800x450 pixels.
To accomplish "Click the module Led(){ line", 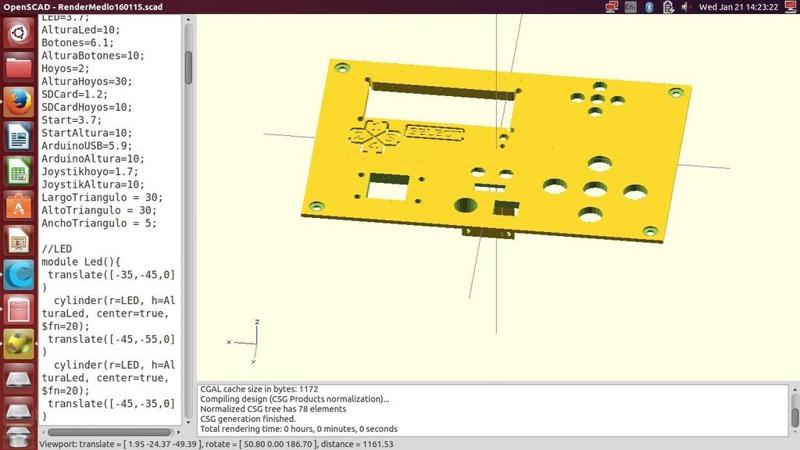I will tap(81, 262).
